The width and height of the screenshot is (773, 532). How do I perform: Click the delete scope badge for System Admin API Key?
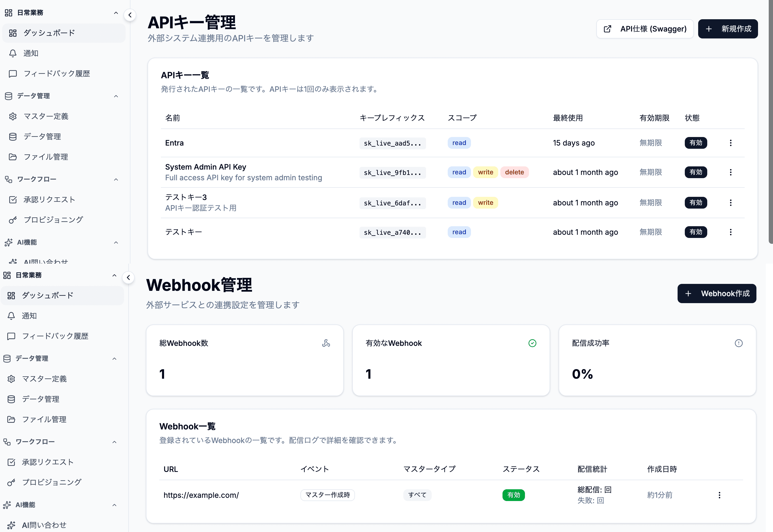(x=514, y=172)
